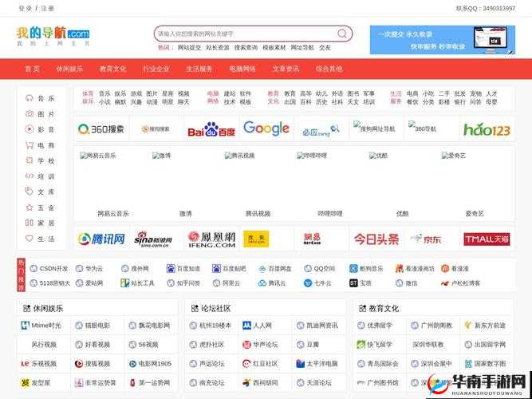Screen dimensions: 532x399
Task: Select 电脑网络 in the navigation bar
Action: (242, 69)
